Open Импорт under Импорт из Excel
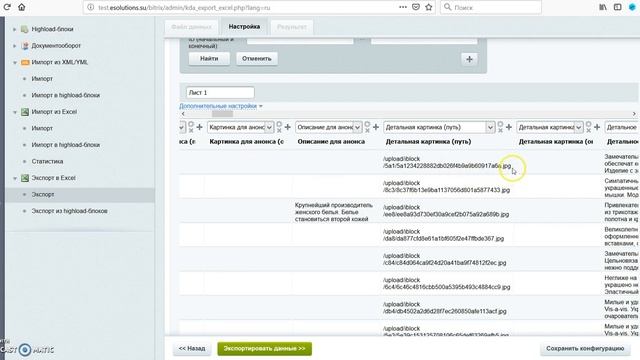Image resolution: width=640 pixels, height=360 pixels. 42,128
